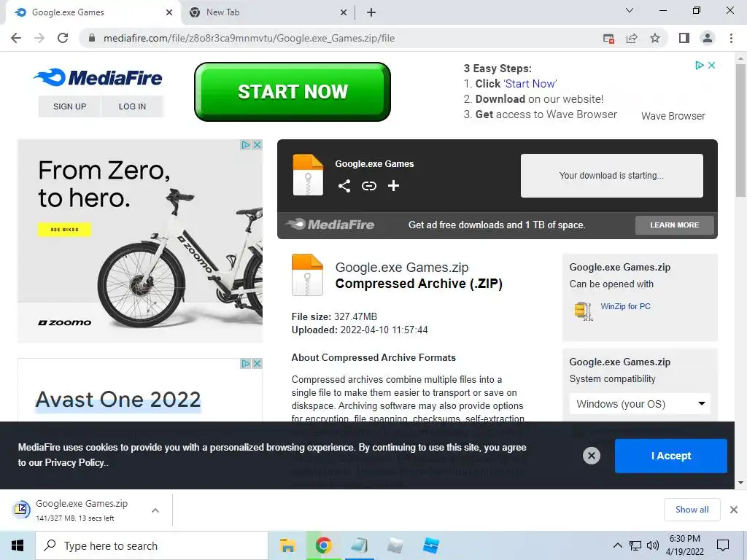Click the LOG IN button
Image resolution: width=747 pixels, height=560 pixels.
click(133, 106)
